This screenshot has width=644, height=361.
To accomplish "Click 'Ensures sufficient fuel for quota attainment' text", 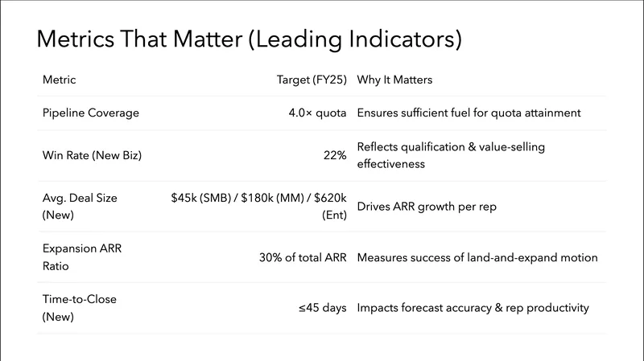I will [469, 113].
